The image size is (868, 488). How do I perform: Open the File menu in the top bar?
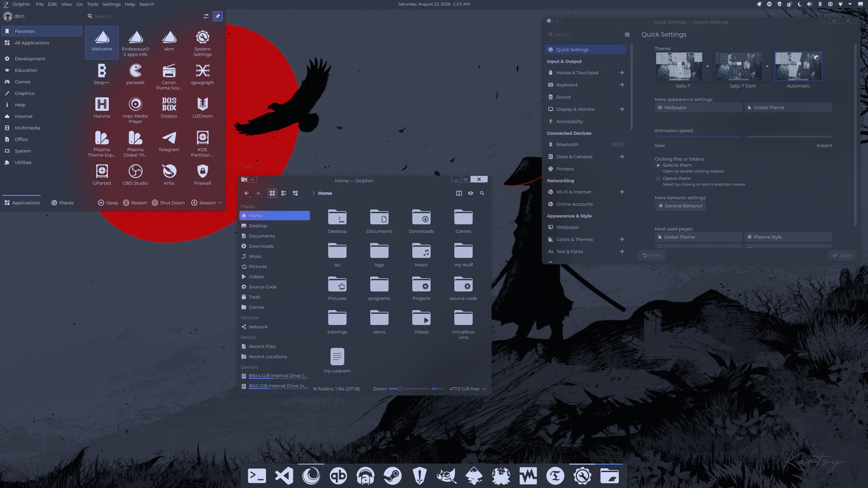pyautogui.click(x=40, y=4)
